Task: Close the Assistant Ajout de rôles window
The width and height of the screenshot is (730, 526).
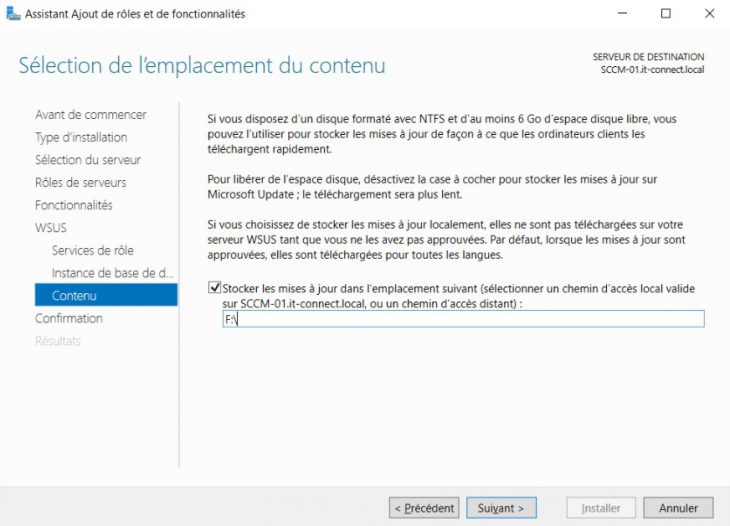Action: [x=710, y=13]
